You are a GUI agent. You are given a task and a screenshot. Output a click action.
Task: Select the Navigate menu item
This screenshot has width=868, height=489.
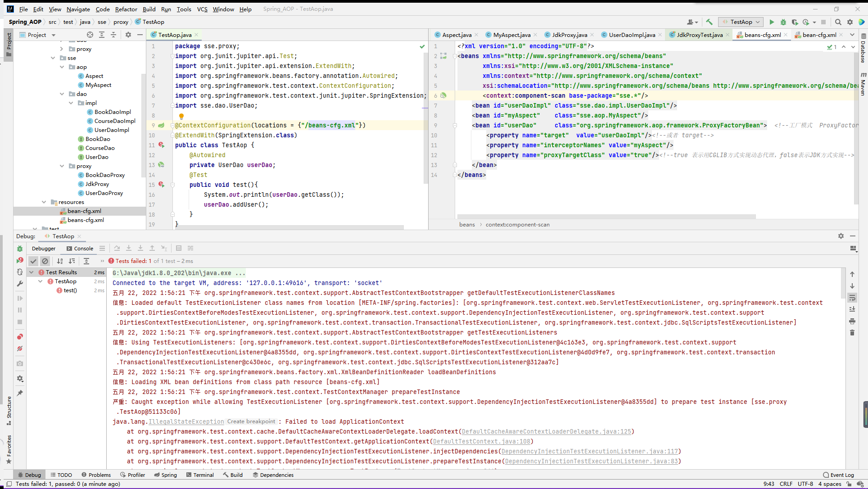click(x=78, y=9)
